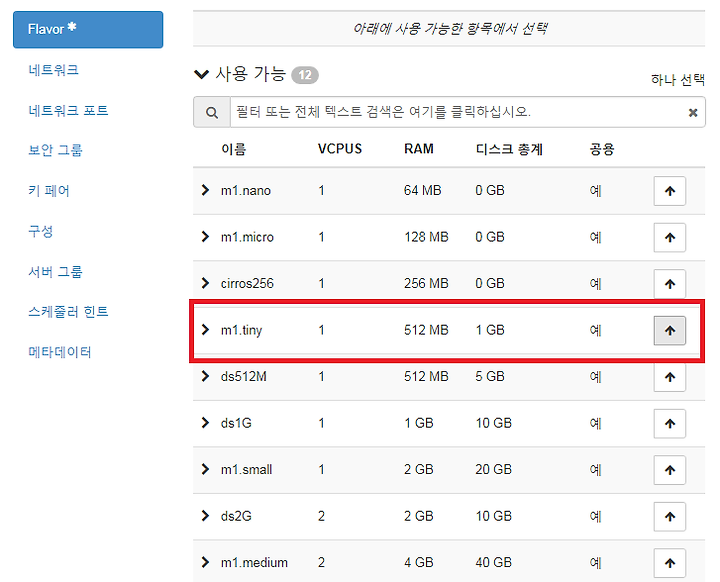Expand details of the cirros256 row
This screenshot has height=582, width=720.
pos(205,283)
